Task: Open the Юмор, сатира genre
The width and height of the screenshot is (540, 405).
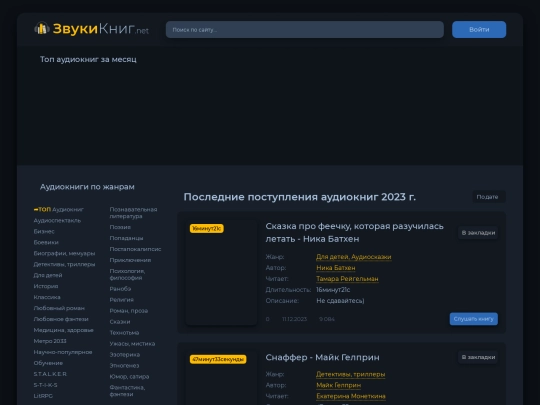Action: point(129,377)
